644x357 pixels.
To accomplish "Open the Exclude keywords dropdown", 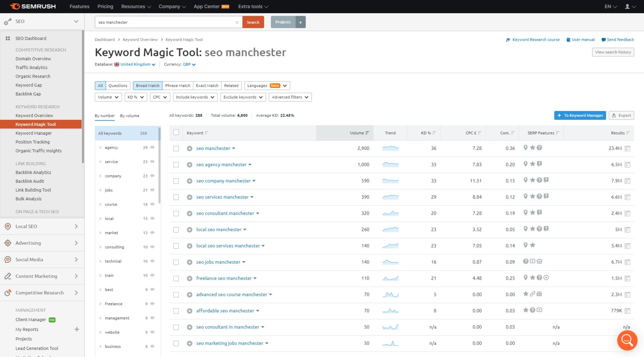I will click(243, 97).
